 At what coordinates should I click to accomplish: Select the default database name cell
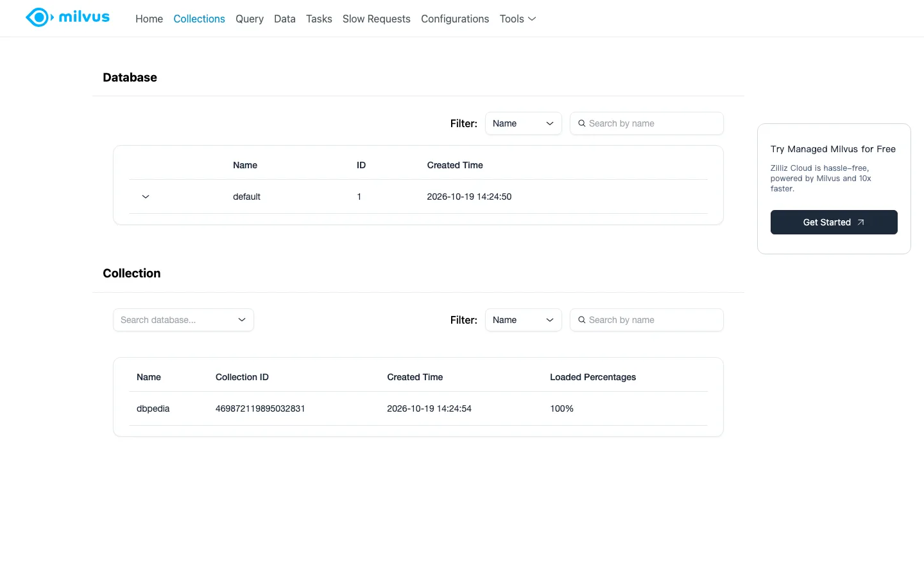pyautogui.click(x=246, y=197)
